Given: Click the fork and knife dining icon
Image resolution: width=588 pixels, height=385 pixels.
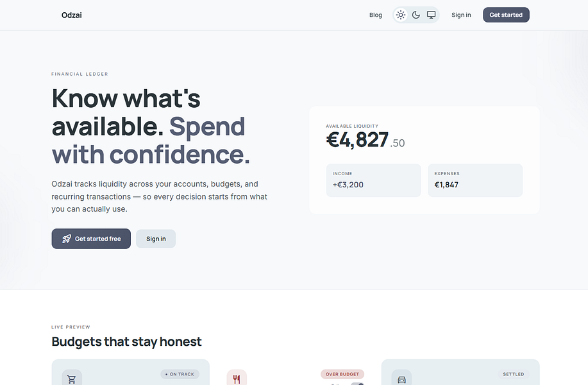Looking at the screenshot, I should pos(237,379).
